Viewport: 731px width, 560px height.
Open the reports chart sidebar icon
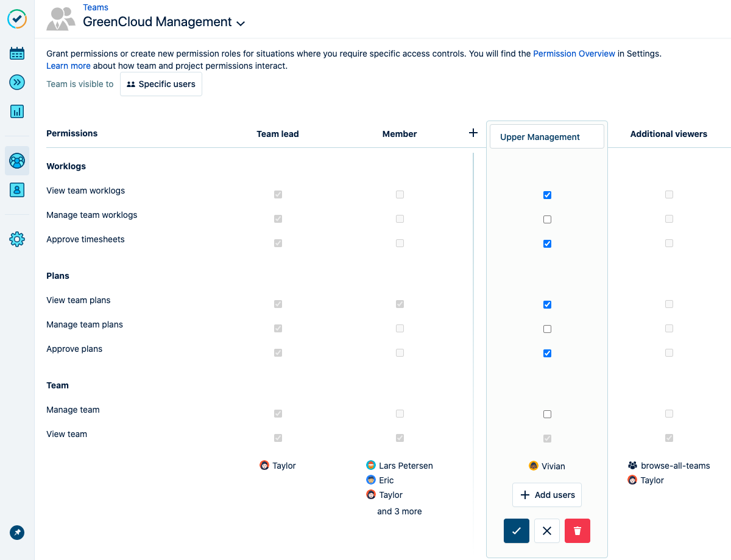click(17, 111)
